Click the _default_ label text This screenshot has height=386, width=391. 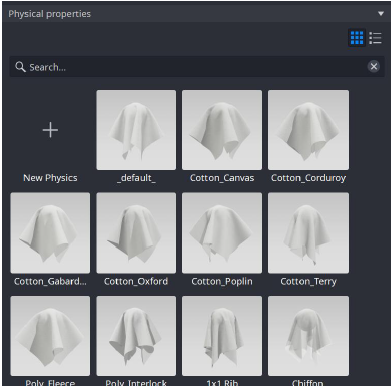point(136,178)
